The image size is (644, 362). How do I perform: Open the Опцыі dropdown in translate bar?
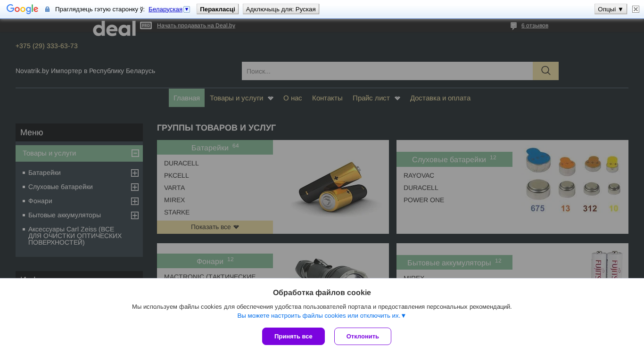pos(611,9)
